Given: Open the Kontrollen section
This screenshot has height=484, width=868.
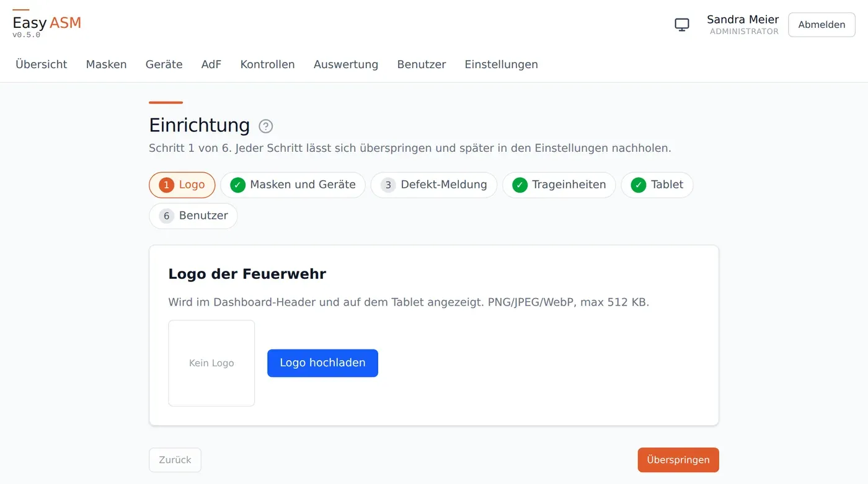Looking at the screenshot, I should (x=268, y=64).
